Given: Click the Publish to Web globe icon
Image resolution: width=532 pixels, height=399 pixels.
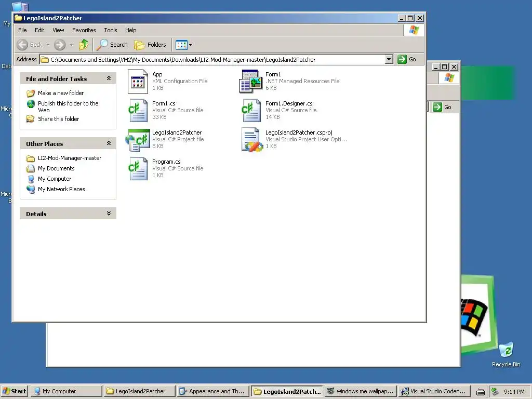Looking at the screenshot, I should 31,104.
